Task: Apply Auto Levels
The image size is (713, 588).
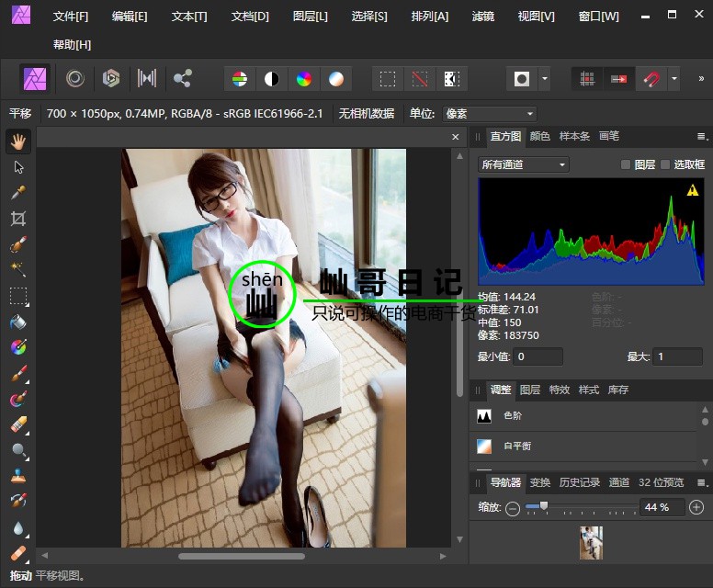Action: 240,79
